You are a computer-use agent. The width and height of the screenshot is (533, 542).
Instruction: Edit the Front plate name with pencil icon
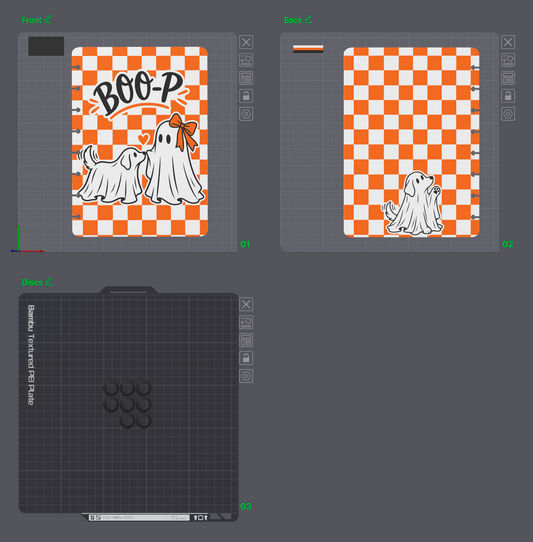click(48, 19)
